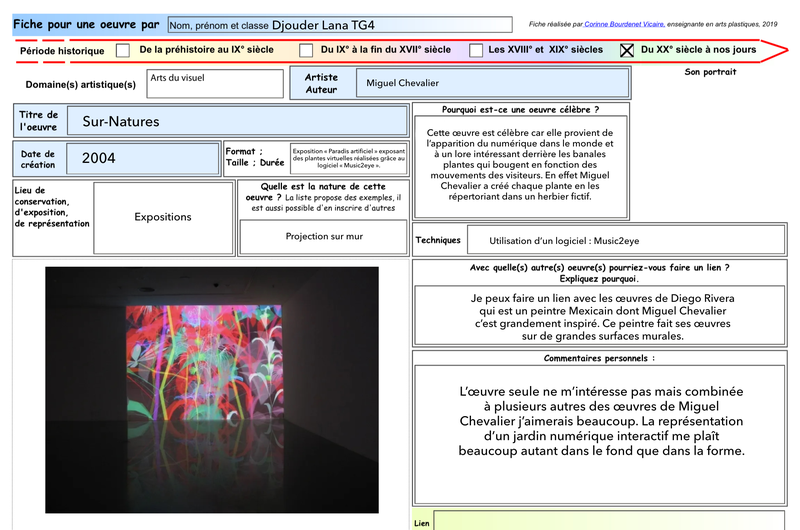The image size is (800, 530).
Task: Click the artwork projection photo
Action: tap(212, 389)
